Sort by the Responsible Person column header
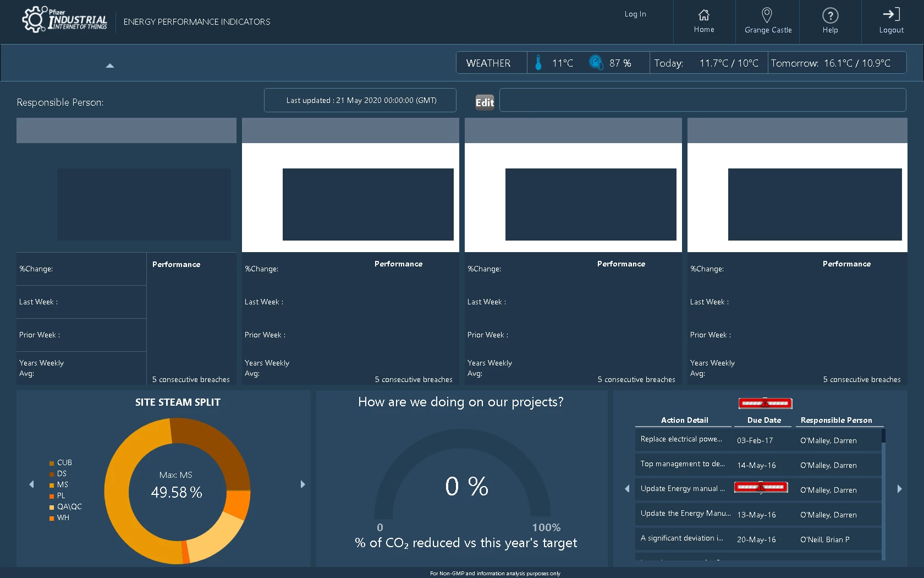This screenshot has width=924, height=578. coord(837,420)
